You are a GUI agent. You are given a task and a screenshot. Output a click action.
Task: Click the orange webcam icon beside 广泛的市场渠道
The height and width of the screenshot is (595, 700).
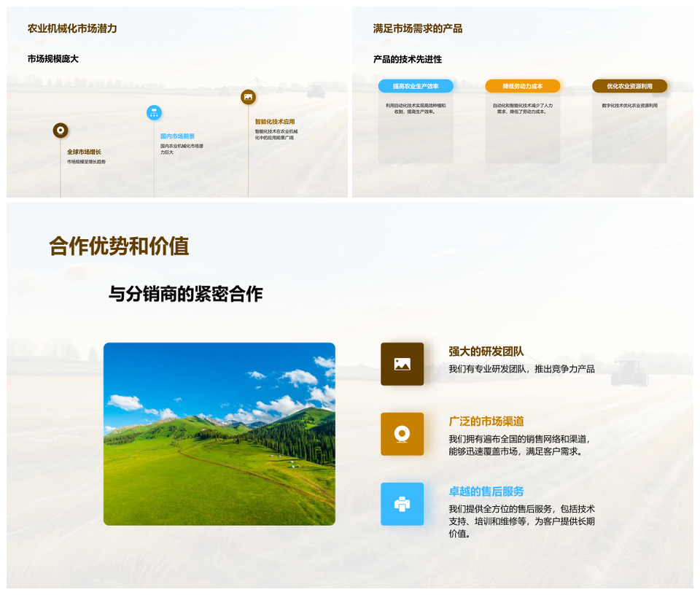coord(402,434)
